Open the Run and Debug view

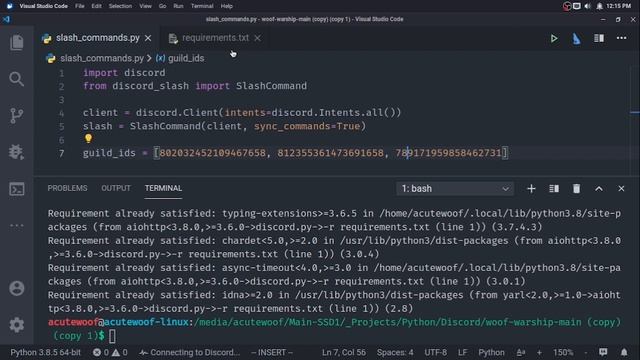17,152
